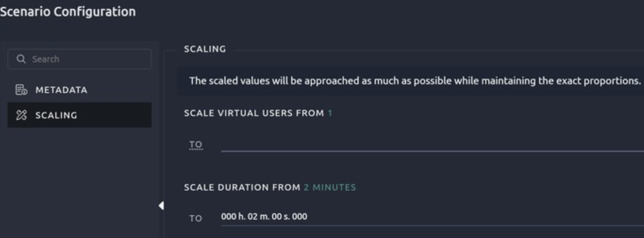Open the METADATA section
Image resolution: width=644 pixels, height=238 pixels.
click(61, 90)
